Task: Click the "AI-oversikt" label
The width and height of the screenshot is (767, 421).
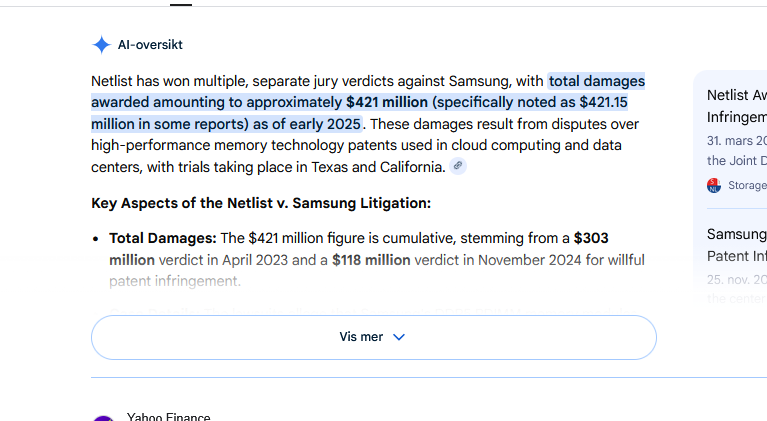Action: point(150,45)
